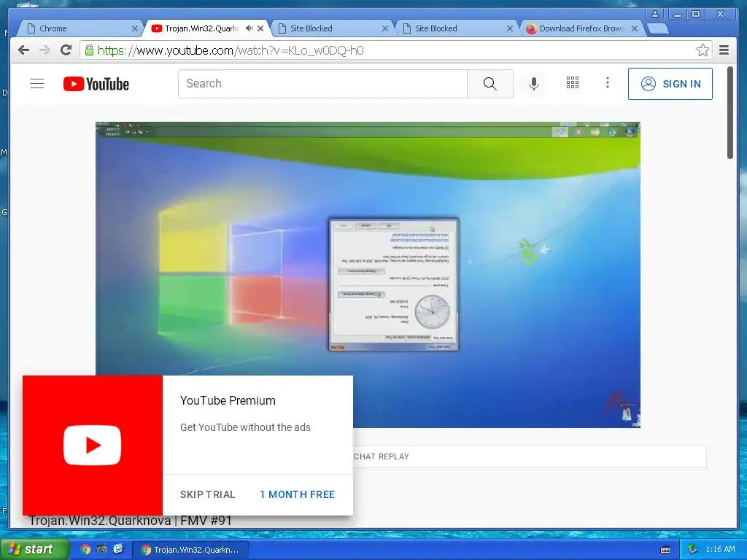Switch to the second Site Blocked tab
The height and width of the screenshot is (560, 747).
tap(457, 28)
